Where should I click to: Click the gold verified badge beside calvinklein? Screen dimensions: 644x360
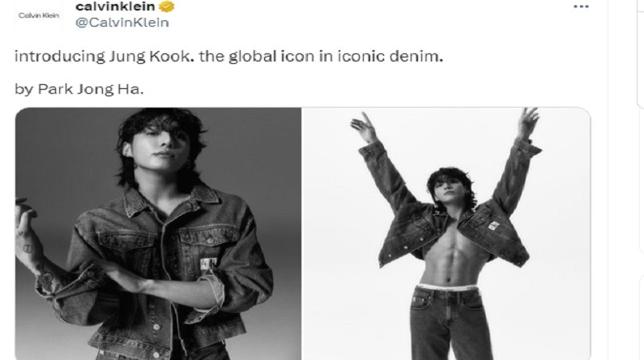(167, 6)
